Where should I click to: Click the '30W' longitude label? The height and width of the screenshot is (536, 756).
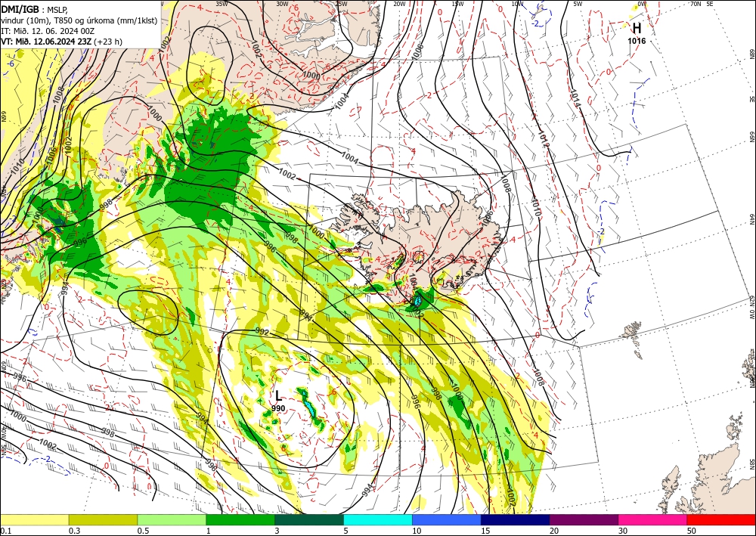(282, 4)
